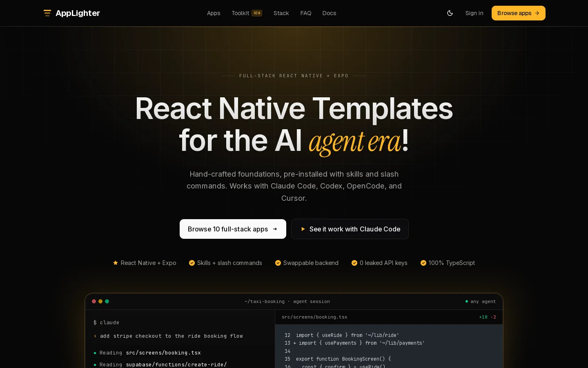Screen dimensions: 588x368
Task: Click the 'Reading src/screens/booking.tsx' line
Action: pyautogui.click(x=150, y=353)
